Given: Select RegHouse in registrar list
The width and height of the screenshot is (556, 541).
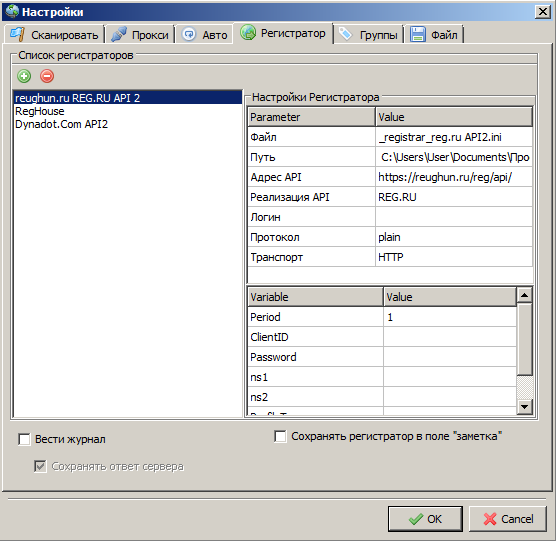Looking at the screenshot, I should 40,111.
